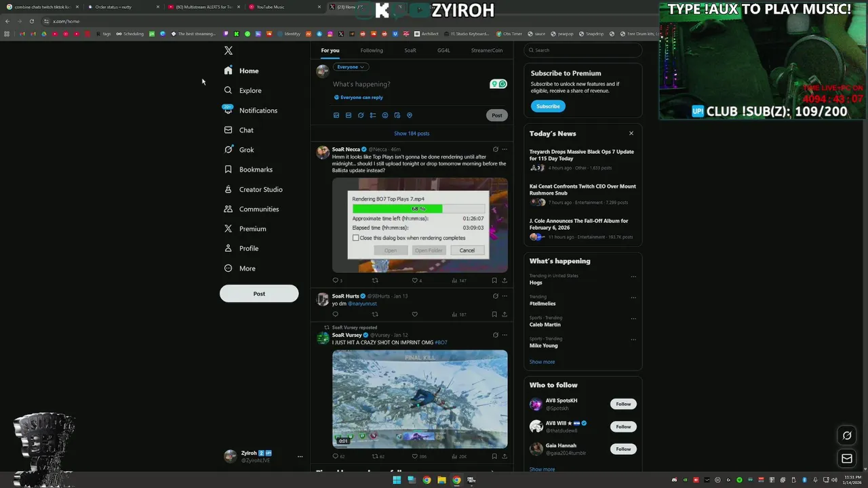Viewport: 868px width, 488px height.
Task: Add a GIF to compose post
Action: [349, 115]
